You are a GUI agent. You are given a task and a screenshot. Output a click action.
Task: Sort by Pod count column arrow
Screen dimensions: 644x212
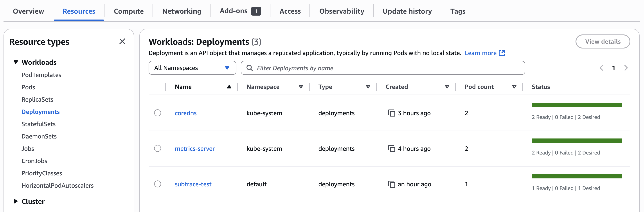(x=514, y=87)
